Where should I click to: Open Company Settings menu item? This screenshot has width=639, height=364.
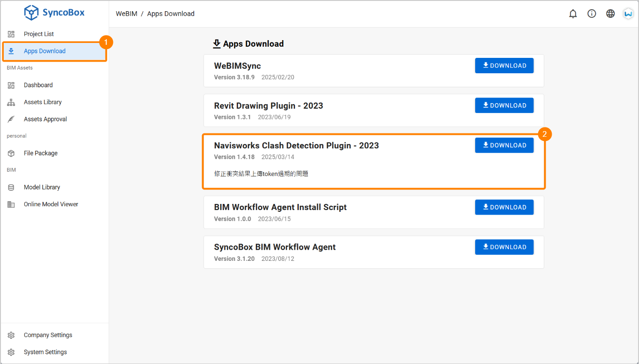(x=55, y=335)
